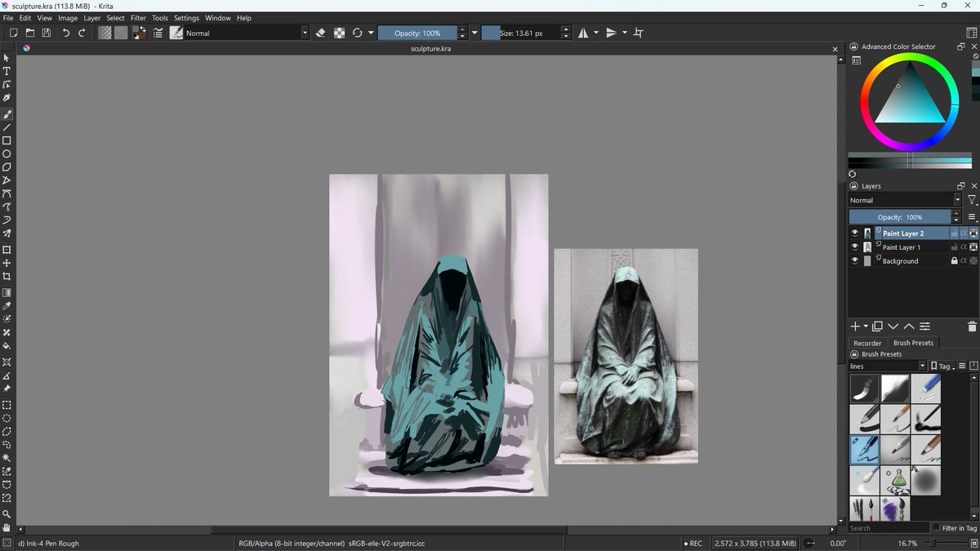The height and width of the screenshot is (551, 980).
Task: Select the Rectangle tool
Action: point(7,140)
